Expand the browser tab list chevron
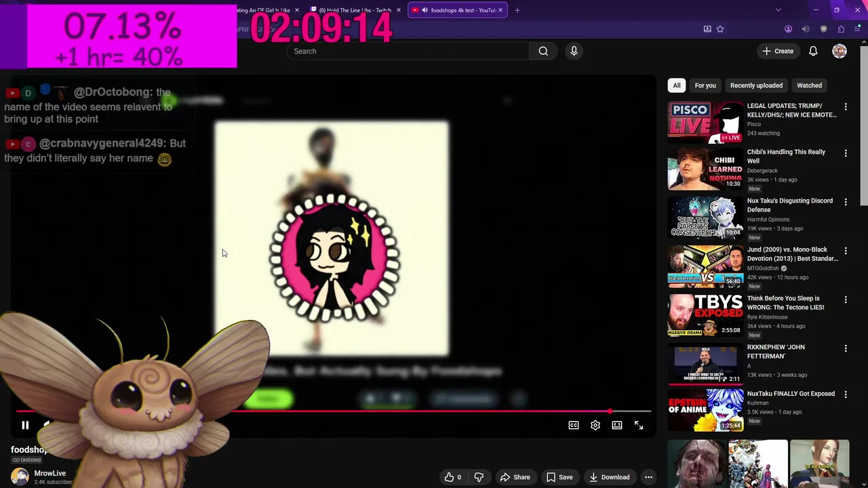 [x=778, y=10]
